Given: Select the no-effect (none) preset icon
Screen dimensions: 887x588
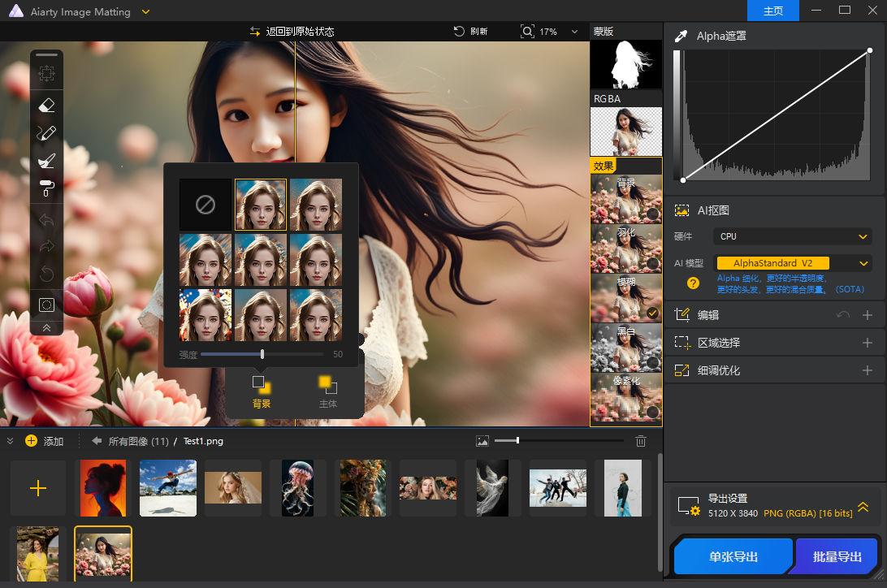Looking at the screenshot, I should (206, 205).
